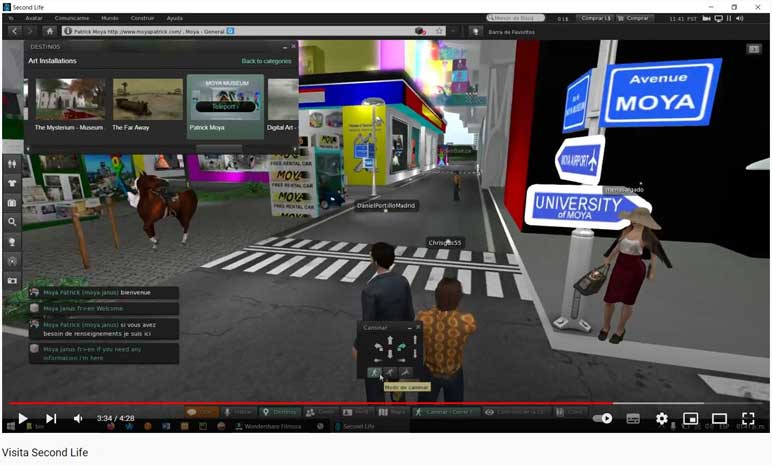Open the search magnifier in left sidebar
772x465 pixels.
(x=12, y=222)
